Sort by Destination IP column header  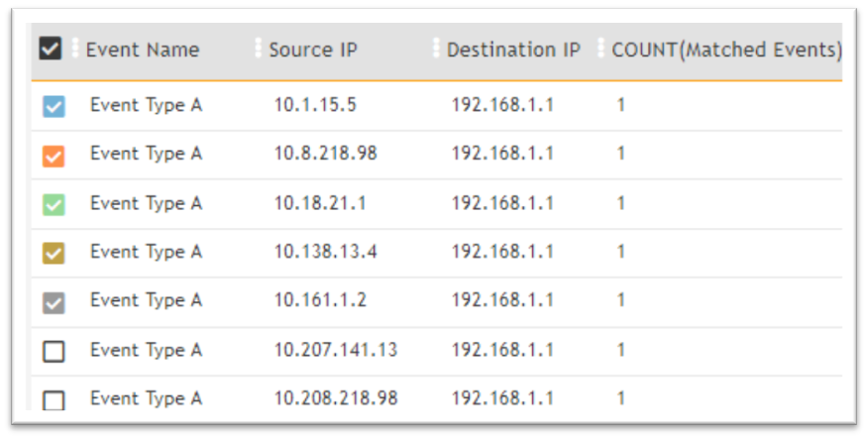click(513, 50)
